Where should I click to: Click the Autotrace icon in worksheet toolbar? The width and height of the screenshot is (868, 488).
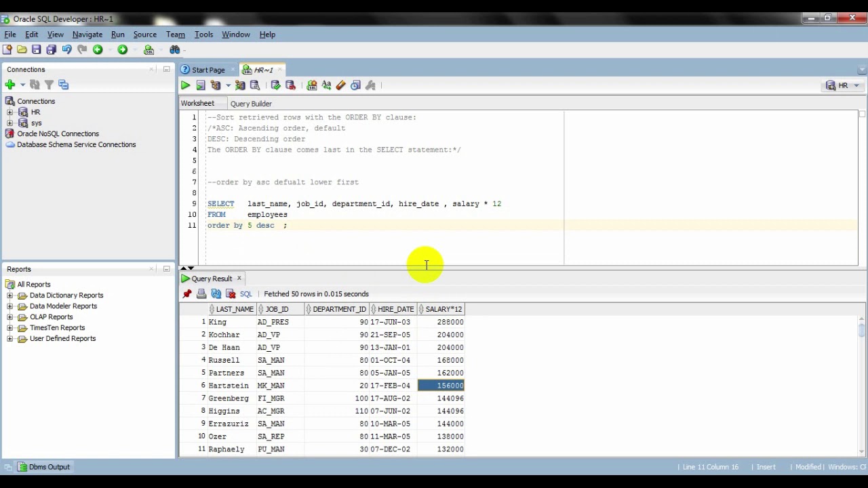(x=240, y=85)
